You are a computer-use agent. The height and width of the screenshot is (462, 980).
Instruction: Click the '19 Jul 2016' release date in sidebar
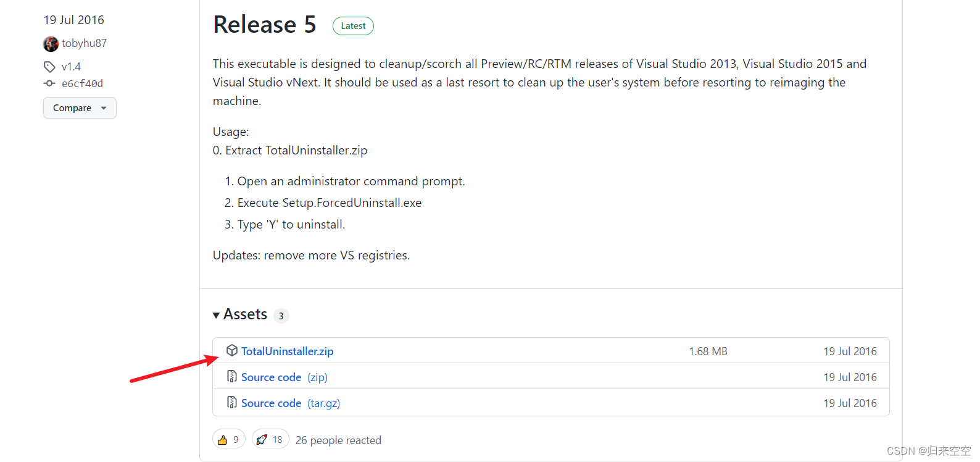[x=73, y=20]
